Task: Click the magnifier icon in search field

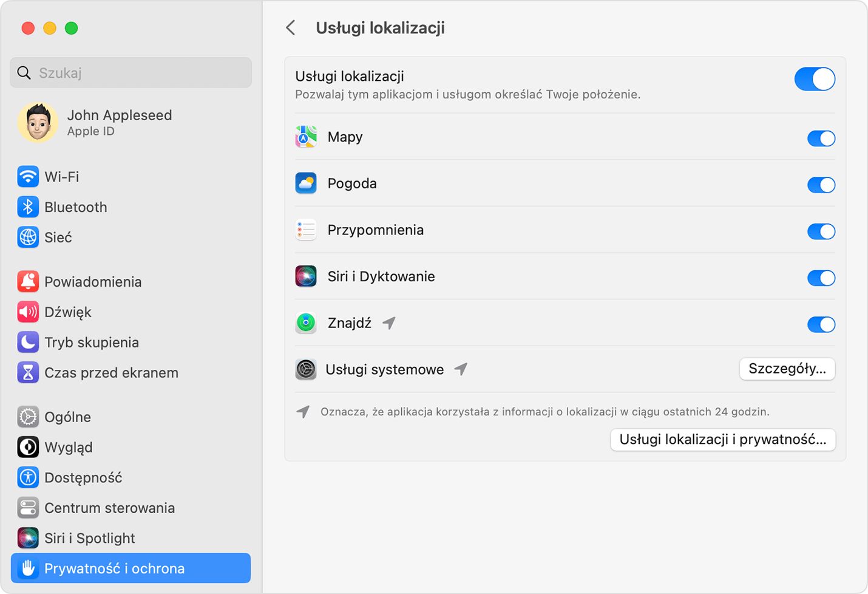Action: click(24, 73)
